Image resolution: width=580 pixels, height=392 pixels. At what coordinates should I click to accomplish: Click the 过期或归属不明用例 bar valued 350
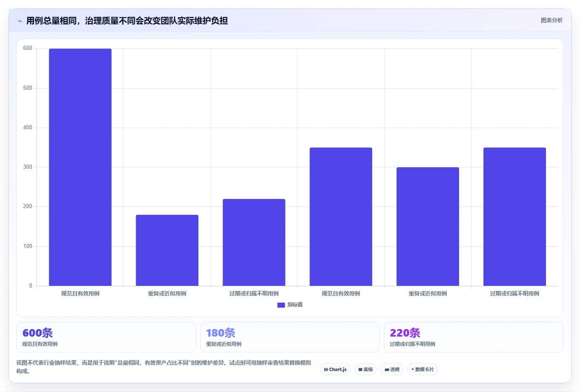(x=515, y=217)
